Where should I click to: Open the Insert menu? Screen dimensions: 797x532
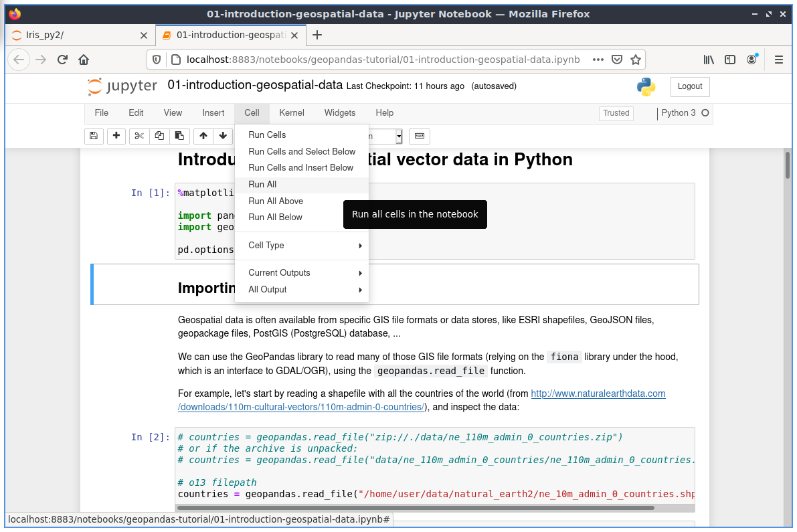pos(213,113)
